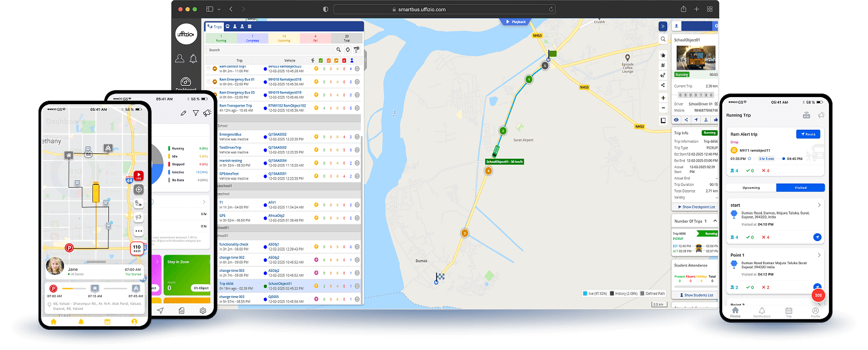Image resolution: width=868 pixels, height=350 pixels.
Task: Click the trip list refresh icon
Action: [347, 50]
